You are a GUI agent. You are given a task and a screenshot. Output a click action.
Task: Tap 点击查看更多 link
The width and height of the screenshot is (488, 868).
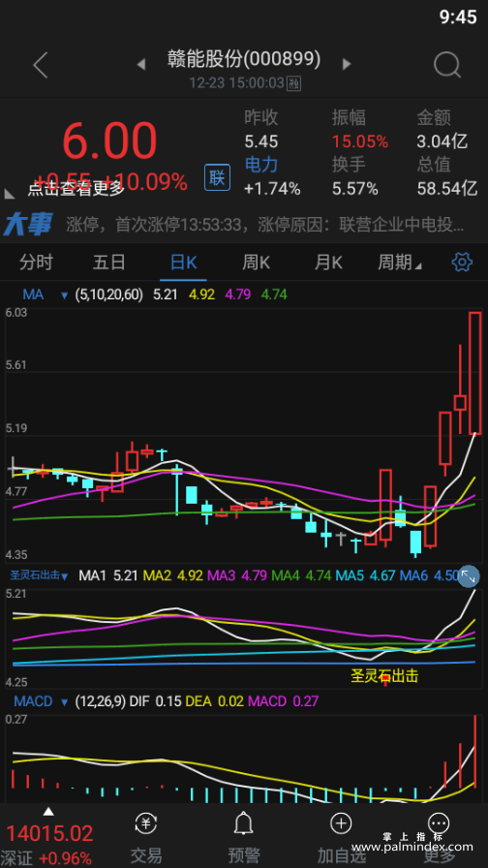click(76, 189)
